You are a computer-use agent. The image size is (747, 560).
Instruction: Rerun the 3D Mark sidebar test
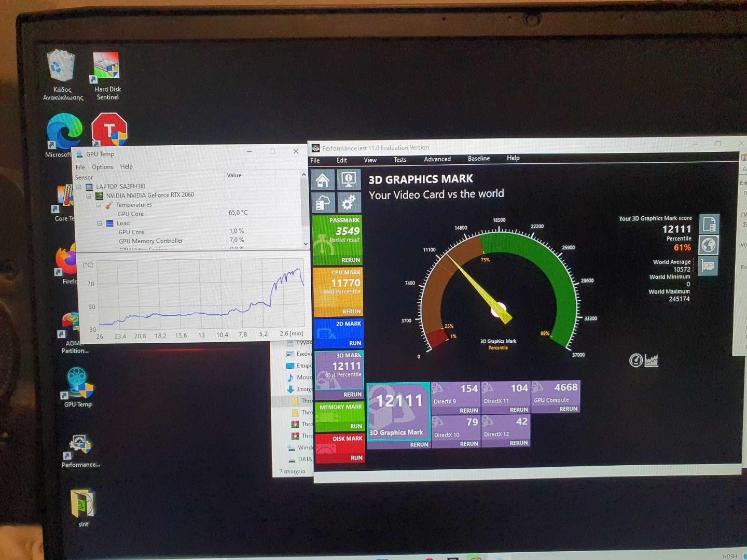click(x=352, y=395)
